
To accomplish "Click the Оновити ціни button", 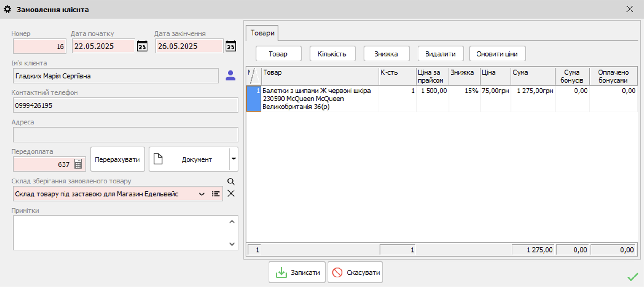I will click(x=497, y=54).
